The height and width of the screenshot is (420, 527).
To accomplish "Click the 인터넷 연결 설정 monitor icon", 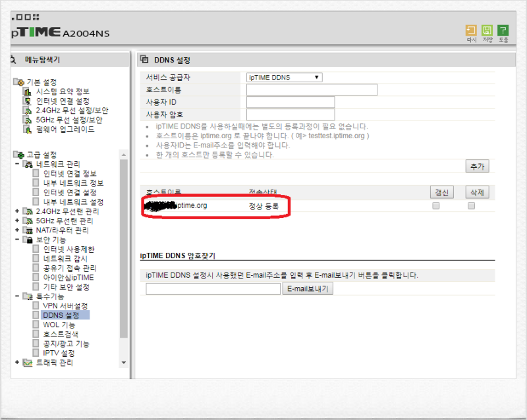I will [x=27, y=100].
